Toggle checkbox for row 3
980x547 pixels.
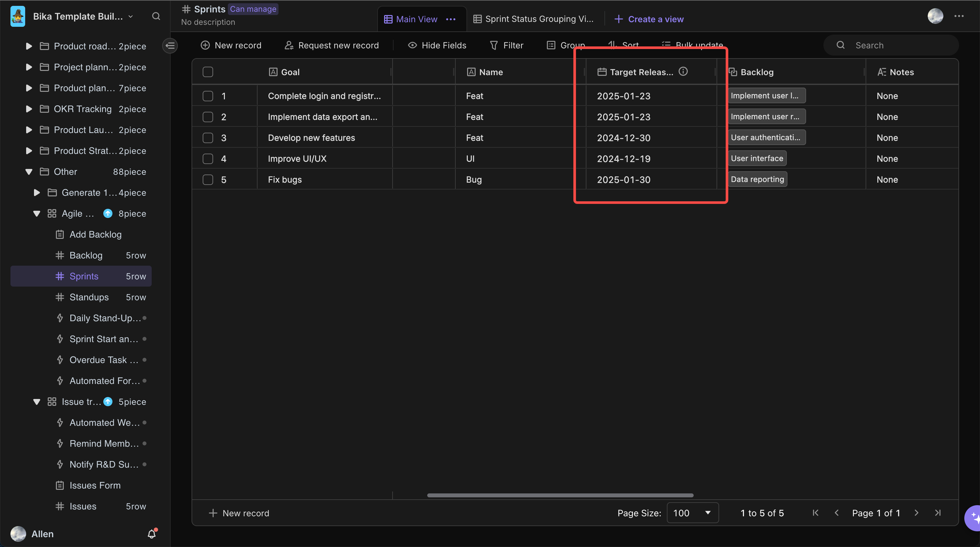[208, 137]
